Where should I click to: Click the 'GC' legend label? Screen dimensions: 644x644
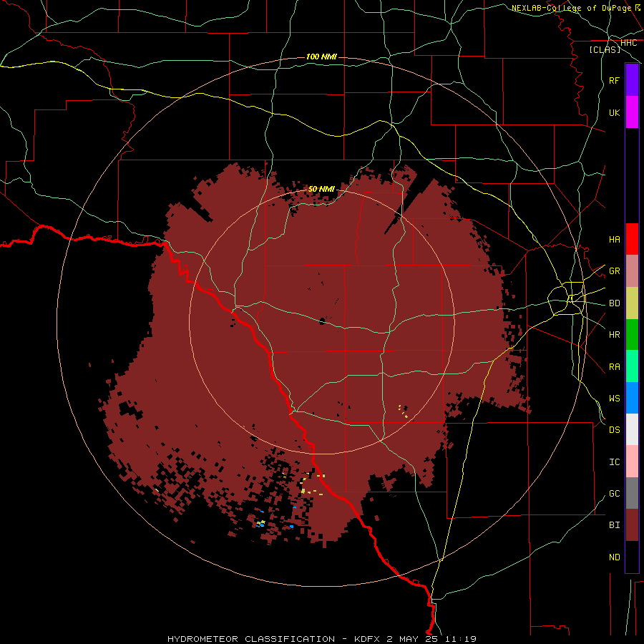tap(614, 494)
